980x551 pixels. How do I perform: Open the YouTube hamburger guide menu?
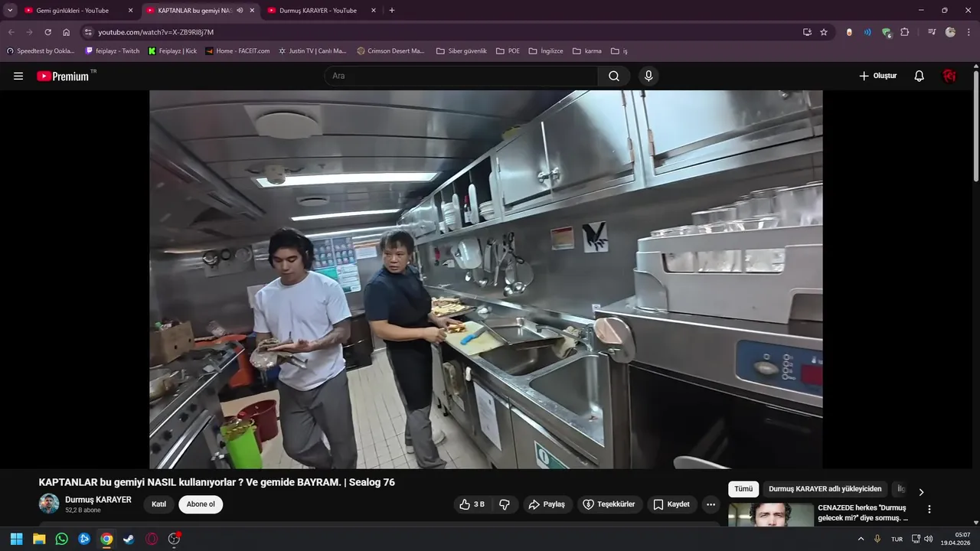pos(18,76)
